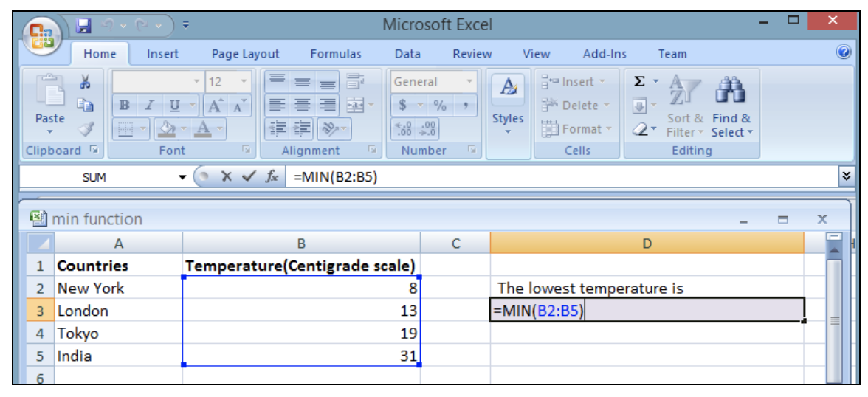Switch to the Review tab
The height and width of the screenshot is (397, 868).
pyautogui.click(x=472, y=54)
